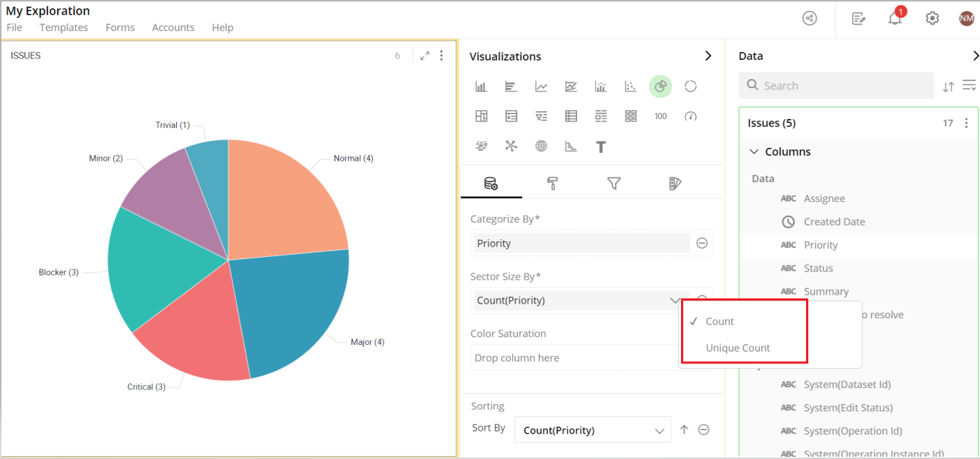The width and height of the screenshot is (980, 459).
Task: Select the data table visualization
Action: [x=571, y=116]
